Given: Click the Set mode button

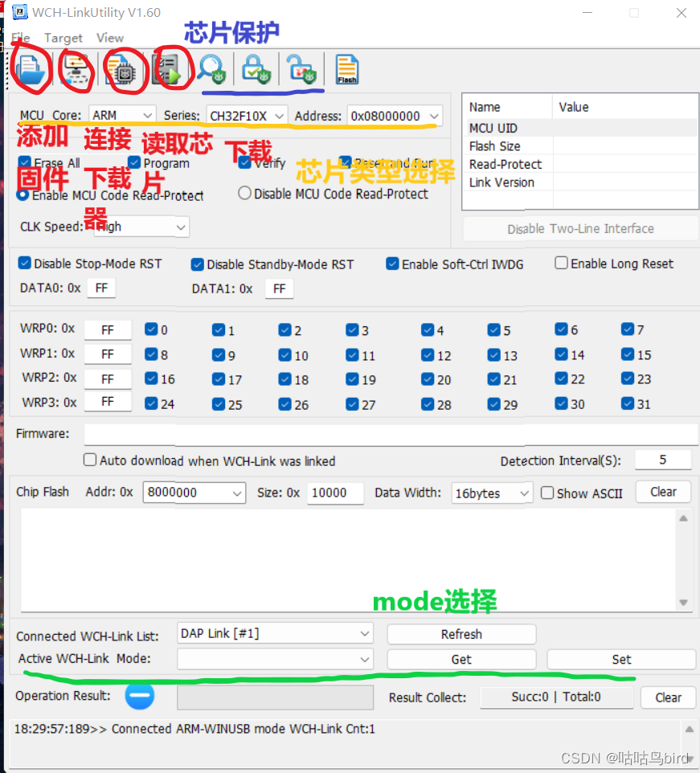Looking at the screenshot, I should [621, 659].
